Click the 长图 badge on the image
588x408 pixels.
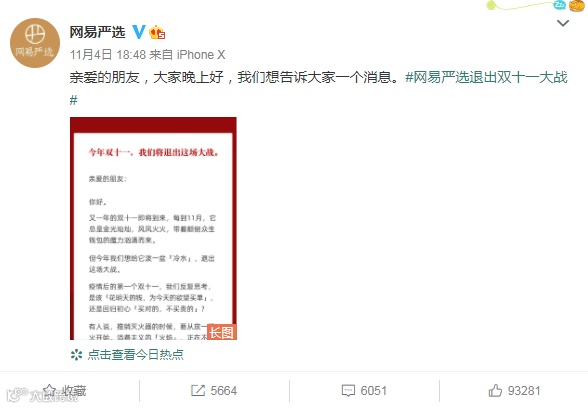[x=222, y=332]
